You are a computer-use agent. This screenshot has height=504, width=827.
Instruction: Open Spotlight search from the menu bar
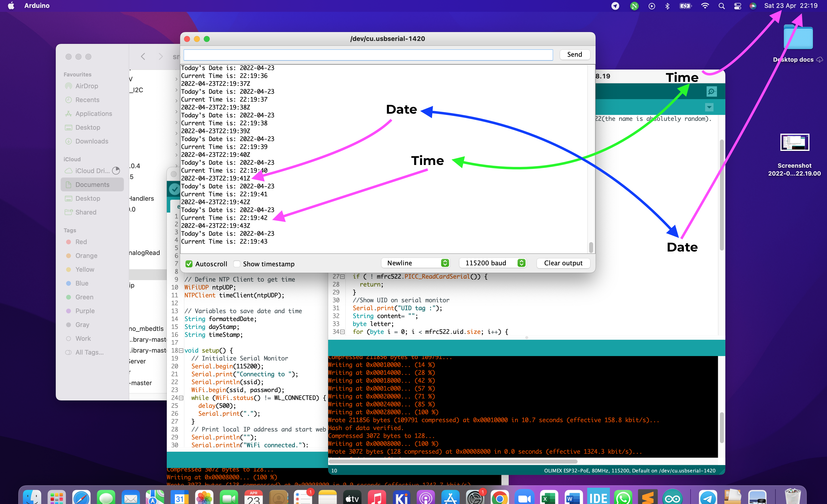(721, 6)
